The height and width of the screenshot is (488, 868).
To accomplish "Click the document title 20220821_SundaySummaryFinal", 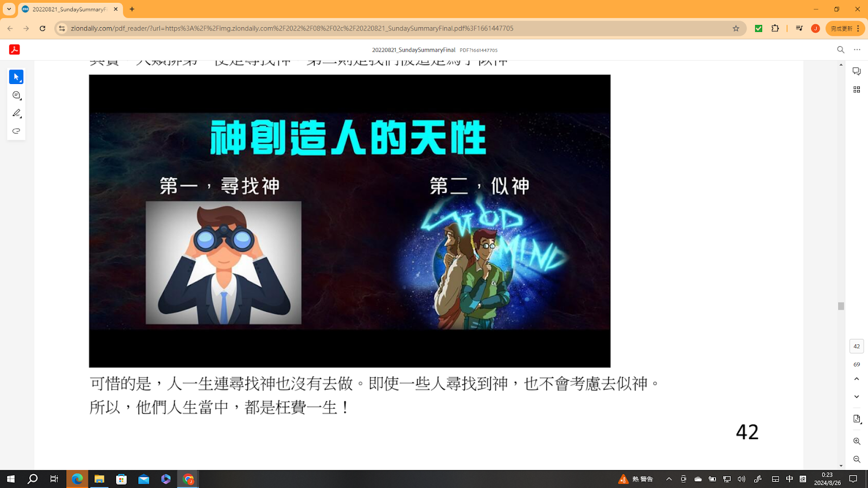I will (413, 50).
